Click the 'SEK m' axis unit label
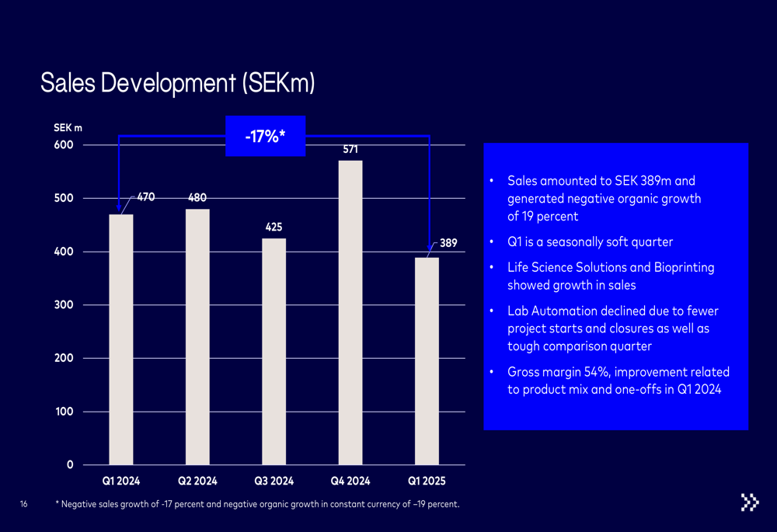The width and height of the screenshot is (777, 532). (68, 128)
